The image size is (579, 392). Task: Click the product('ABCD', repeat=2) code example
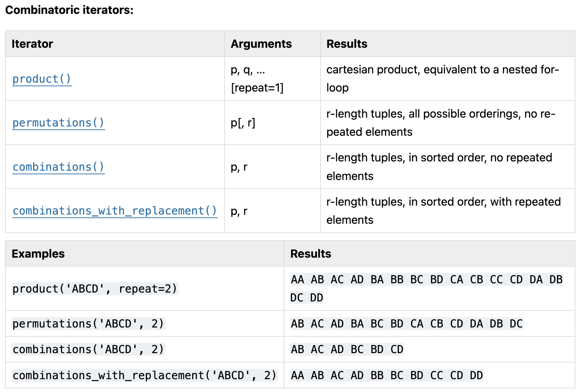pyautogui.click(x=95, y=289)
